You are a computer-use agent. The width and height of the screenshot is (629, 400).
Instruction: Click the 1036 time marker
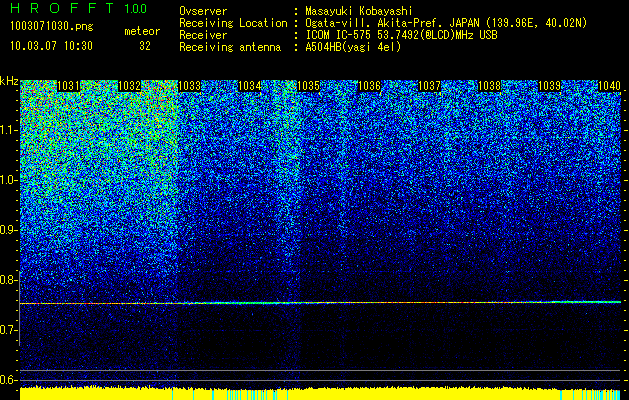[369, 86]
